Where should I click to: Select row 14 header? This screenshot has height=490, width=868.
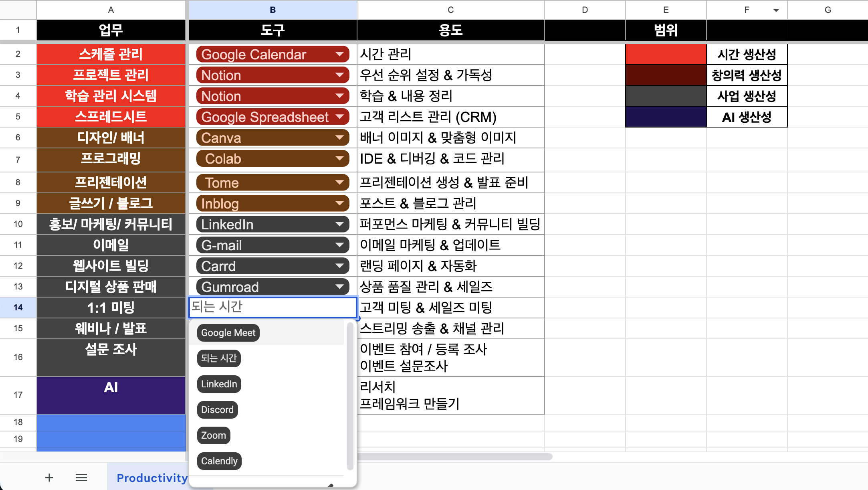coord(18,307)
